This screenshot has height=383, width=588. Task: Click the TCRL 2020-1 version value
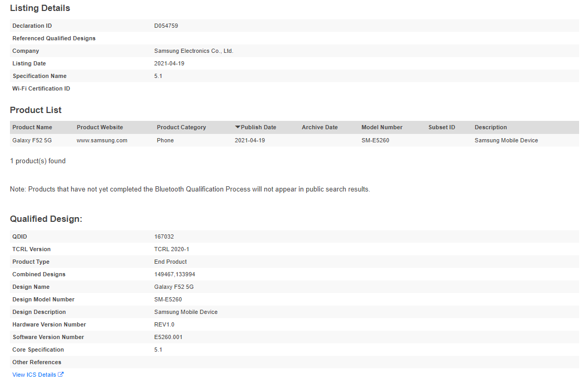point(171,249)
